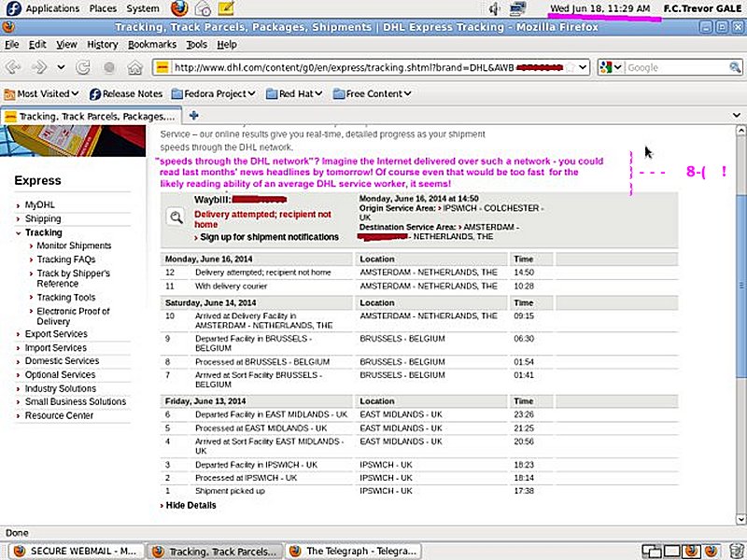The width and height of the screenshot is (747, 560).
Task: Open the Edit menu
Action: [37, 44]
